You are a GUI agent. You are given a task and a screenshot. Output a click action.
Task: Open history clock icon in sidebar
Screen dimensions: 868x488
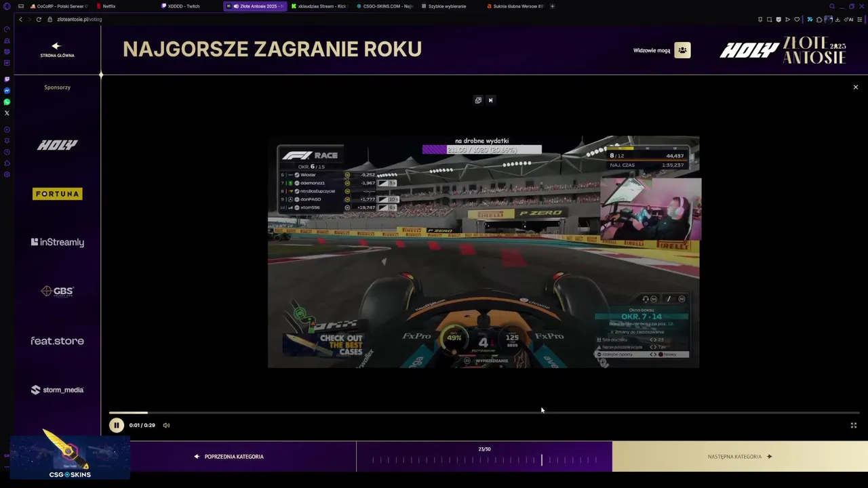(x=7, y=152)
